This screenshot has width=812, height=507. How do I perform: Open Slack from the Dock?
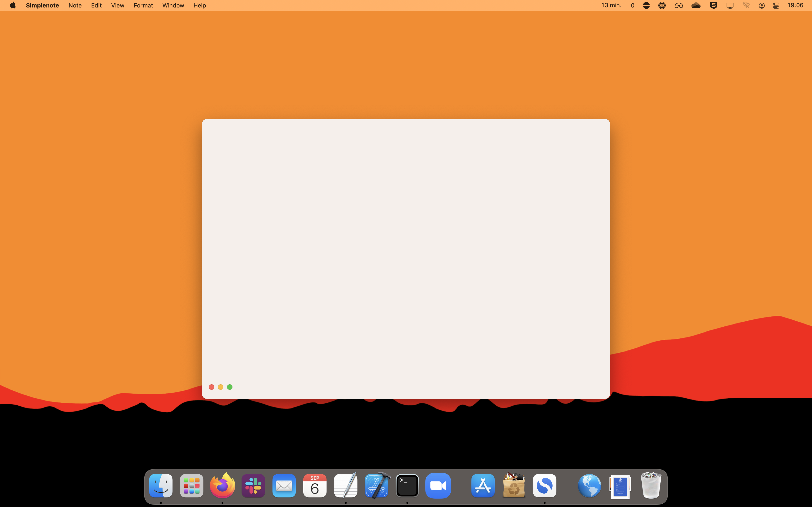pyautogui.click(x=253, y=485)
